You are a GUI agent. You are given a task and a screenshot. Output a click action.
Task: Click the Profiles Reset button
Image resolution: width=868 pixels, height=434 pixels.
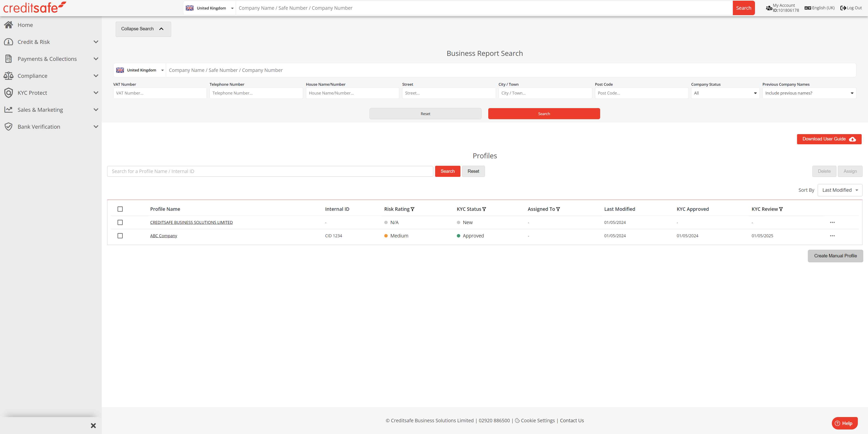click(x=473, y=171)
